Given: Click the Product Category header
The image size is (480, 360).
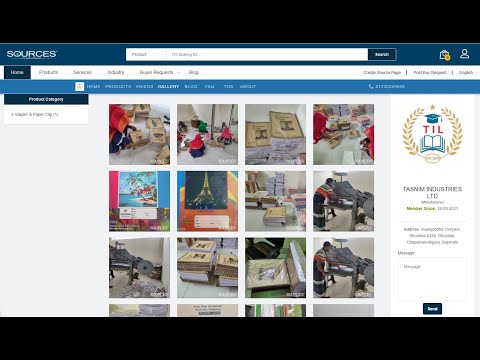Looking at the screenshot, I should pos(46,99).
